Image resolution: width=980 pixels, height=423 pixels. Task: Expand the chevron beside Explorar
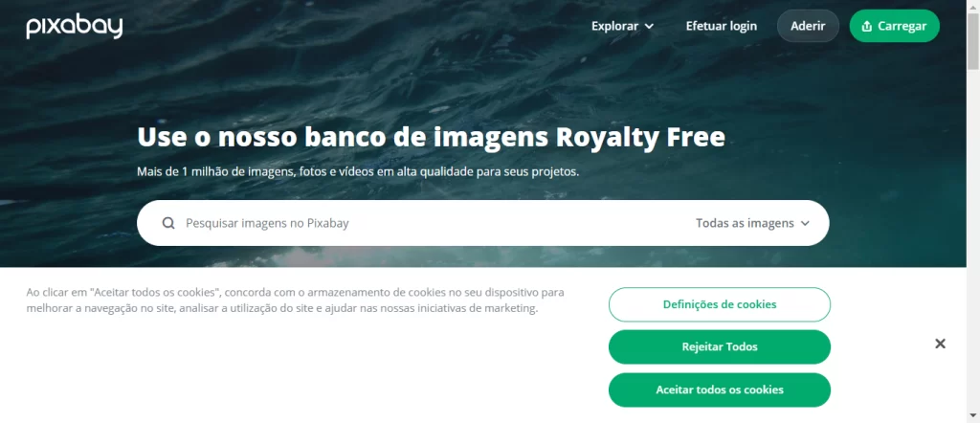pos(649,26)
